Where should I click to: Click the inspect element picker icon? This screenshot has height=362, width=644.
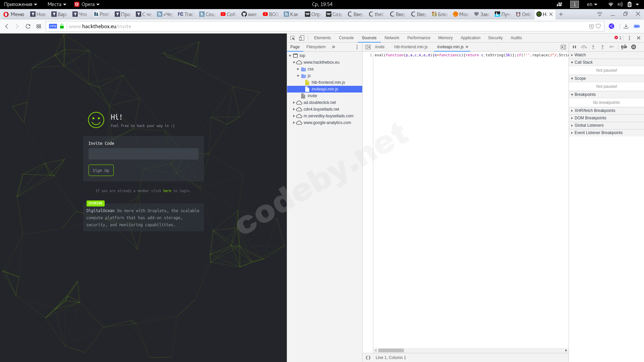(292, 38)
